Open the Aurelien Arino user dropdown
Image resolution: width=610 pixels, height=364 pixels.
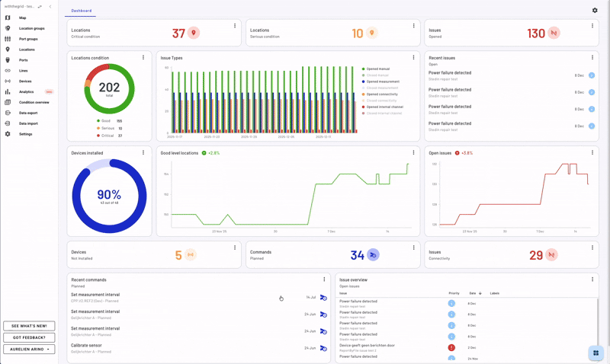tap(29, 350)
